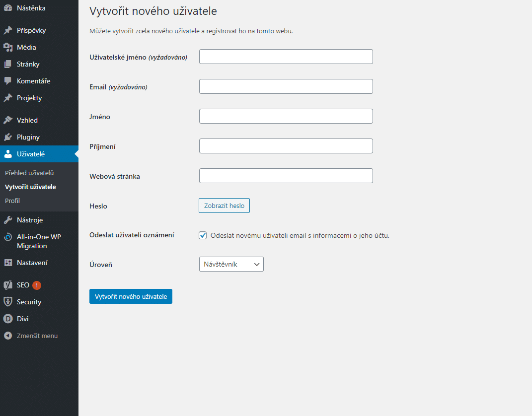This screenshot has width=532, height=416.
Task: Click the checkbox text about email s informacemi
Action: pyautogui.click(x=300, y=235)
